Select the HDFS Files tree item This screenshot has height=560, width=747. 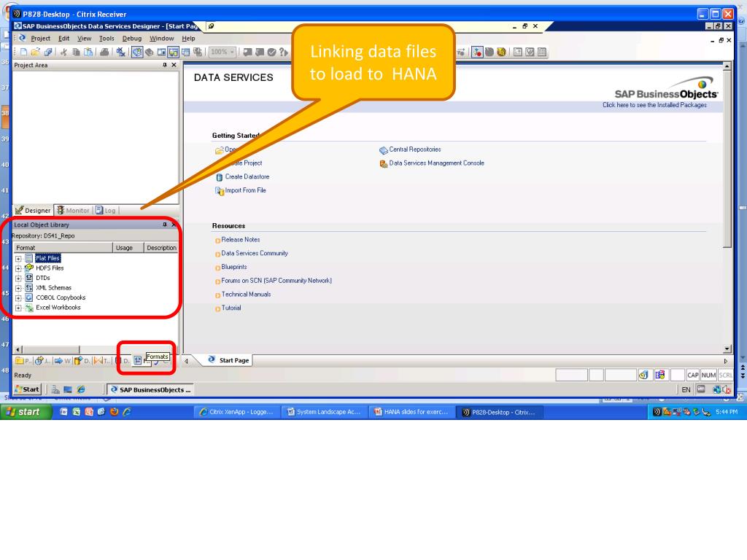click(x=50, y=268)
